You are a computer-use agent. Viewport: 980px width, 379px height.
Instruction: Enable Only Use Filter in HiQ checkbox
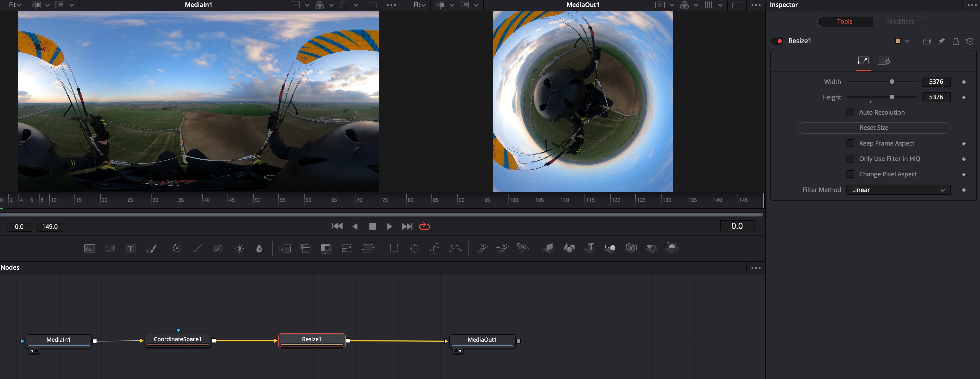tap(850, 159)
